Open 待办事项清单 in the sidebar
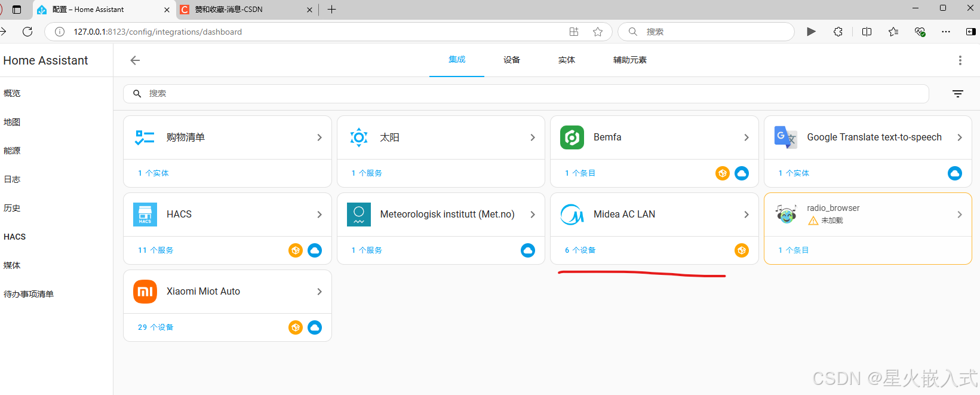Image resolution: width=980 pixels, height=395 pixels. click(29, 294)
